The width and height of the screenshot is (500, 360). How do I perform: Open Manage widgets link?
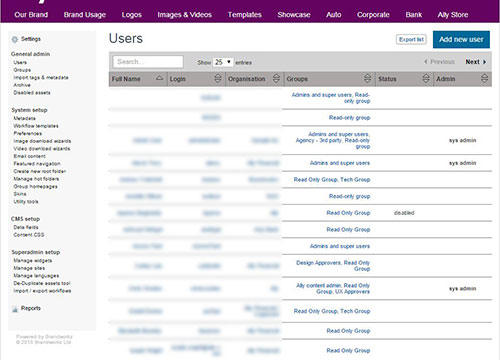[x=33, y=261]
